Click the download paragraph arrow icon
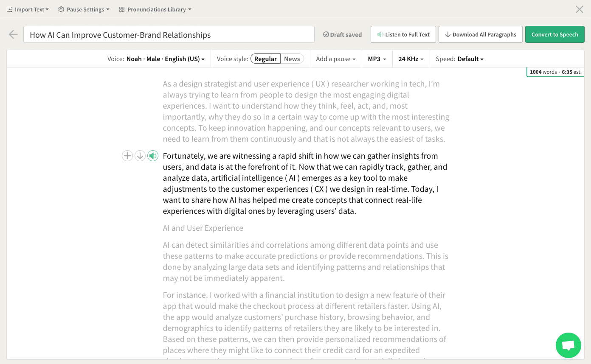 tap(140, 156)
